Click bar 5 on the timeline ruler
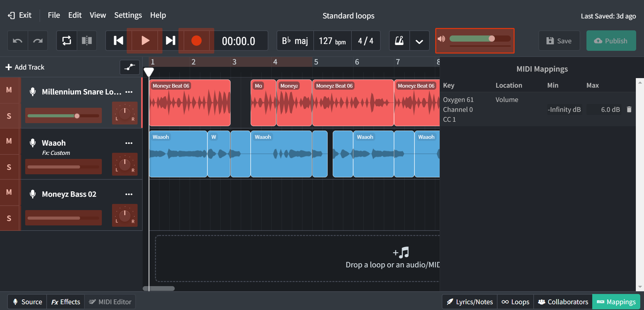The height and width of the screenshot is (310, 644). click(316, 62)
